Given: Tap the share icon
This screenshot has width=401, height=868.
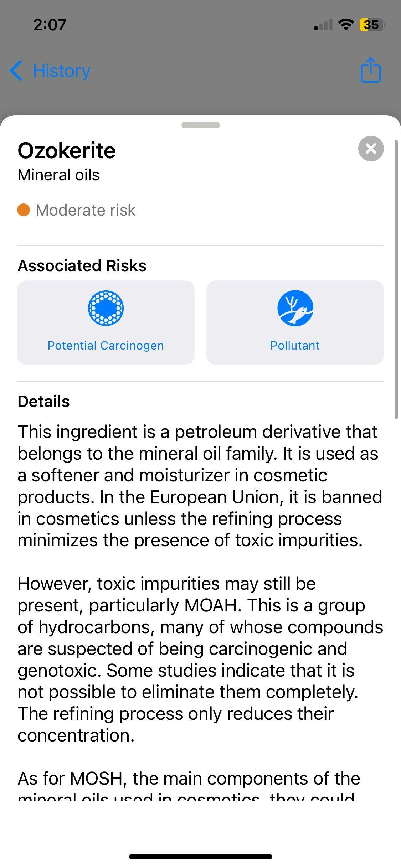Looking at the screenshot, I should pyautogui.click(x=371, y=70).
